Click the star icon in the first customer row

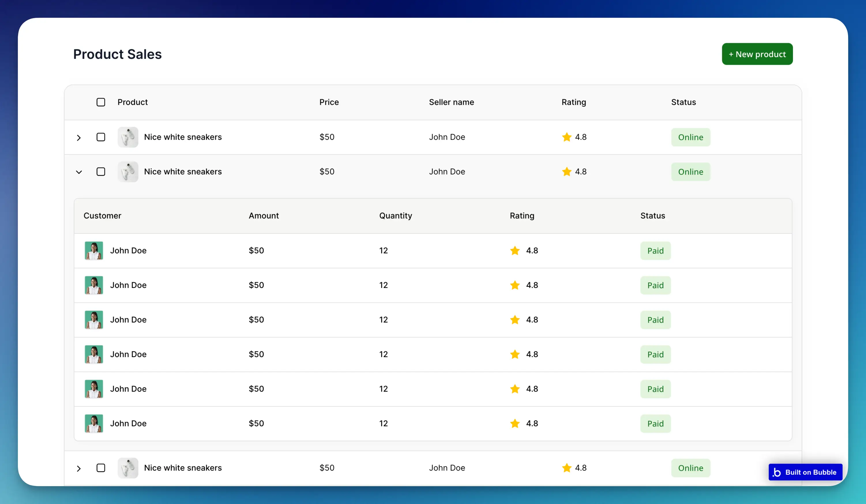(x=515, y=251)
